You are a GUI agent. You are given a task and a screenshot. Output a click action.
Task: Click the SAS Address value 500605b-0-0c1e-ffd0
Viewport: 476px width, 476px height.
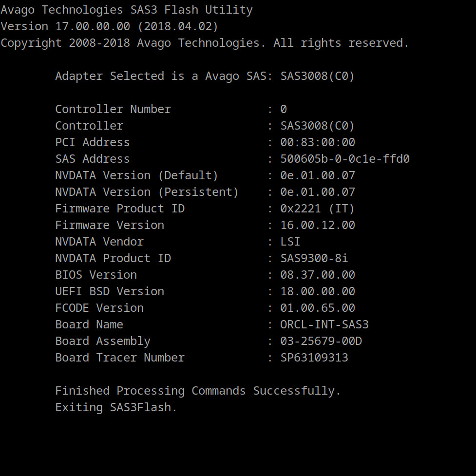(x=344, y=159)
